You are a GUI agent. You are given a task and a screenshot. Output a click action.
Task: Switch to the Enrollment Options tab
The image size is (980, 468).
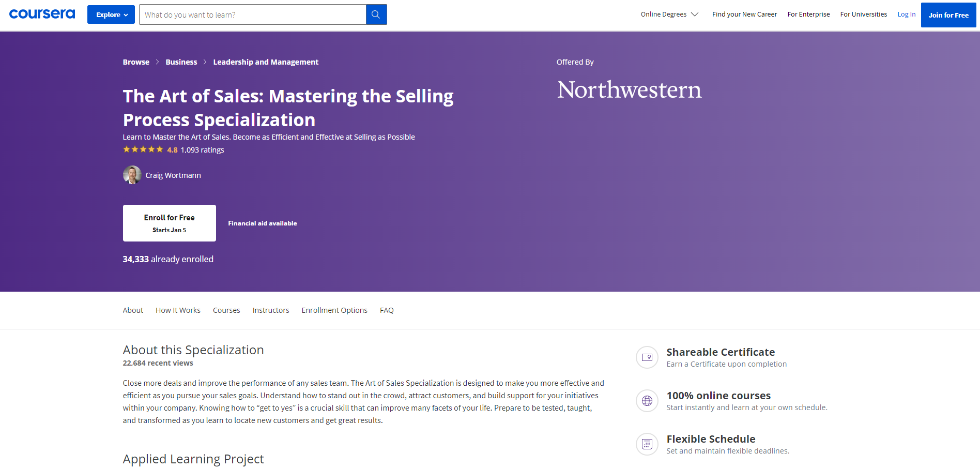pos(334,310)
